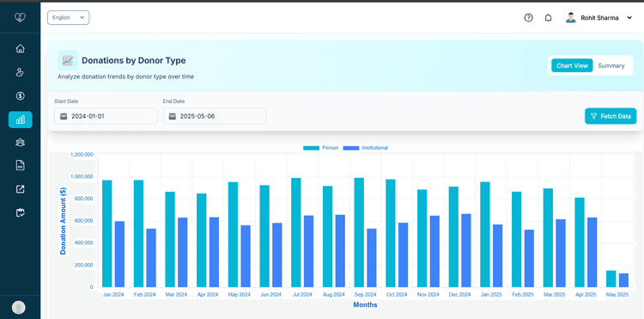
Task: Open the document file icon in sidebar
Action: click(20, 166)
